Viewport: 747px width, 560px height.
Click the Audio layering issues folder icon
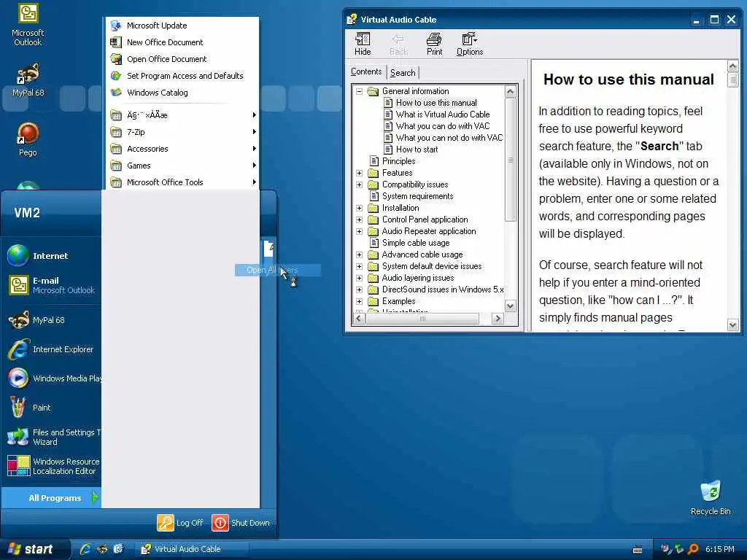pos(373,278)
